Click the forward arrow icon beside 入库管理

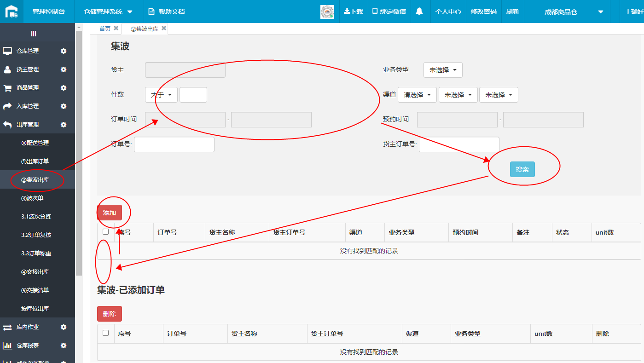(x=7, y=106)
